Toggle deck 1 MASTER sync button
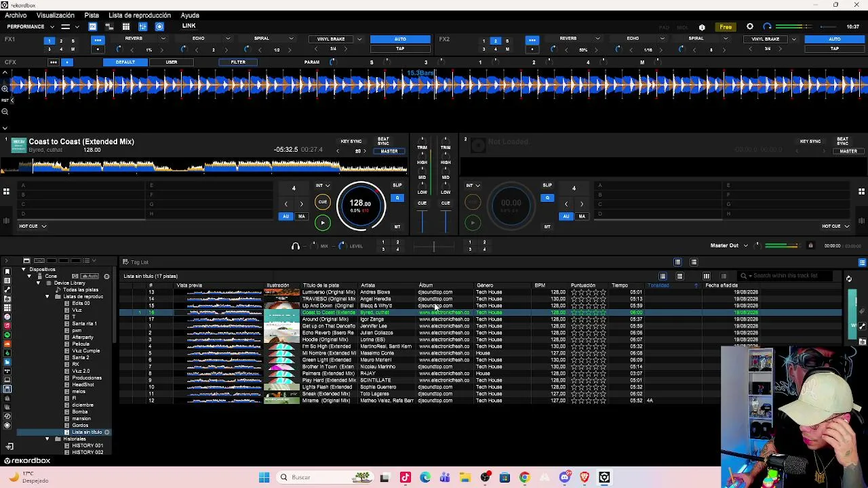 (x=389, y=151)
